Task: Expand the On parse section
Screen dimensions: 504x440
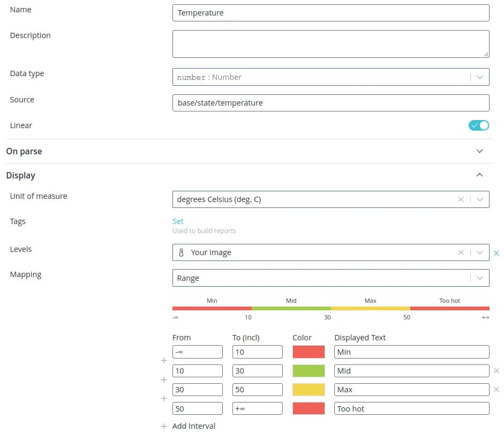Action: pos(479,151)
